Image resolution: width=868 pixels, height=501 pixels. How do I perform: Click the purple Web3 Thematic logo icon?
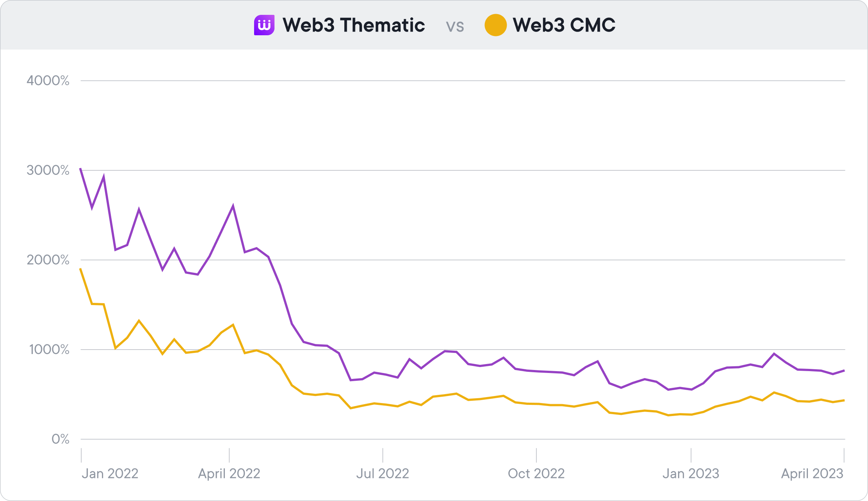264,25
